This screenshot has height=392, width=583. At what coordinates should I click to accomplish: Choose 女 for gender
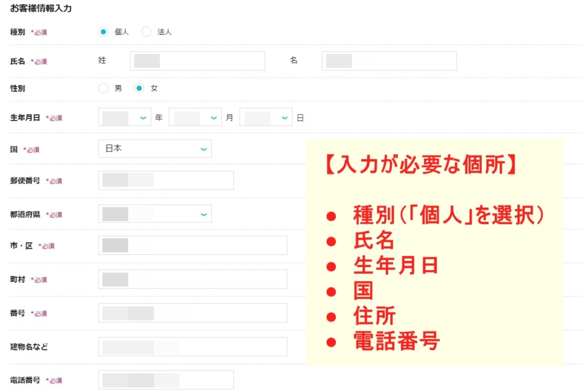(139, 88)
